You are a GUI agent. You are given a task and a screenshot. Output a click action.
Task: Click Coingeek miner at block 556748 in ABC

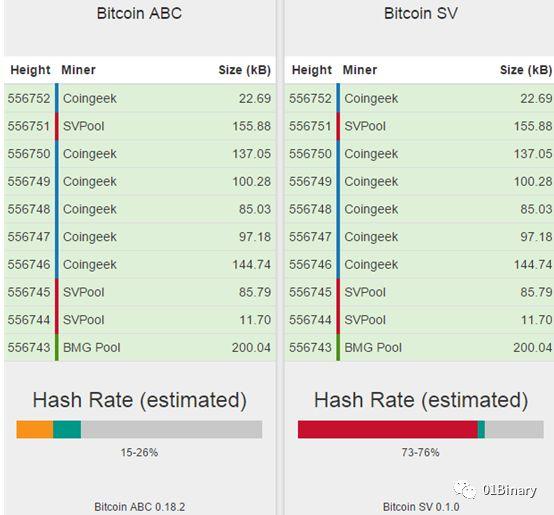pyautogui.click(x=90, y=209)
